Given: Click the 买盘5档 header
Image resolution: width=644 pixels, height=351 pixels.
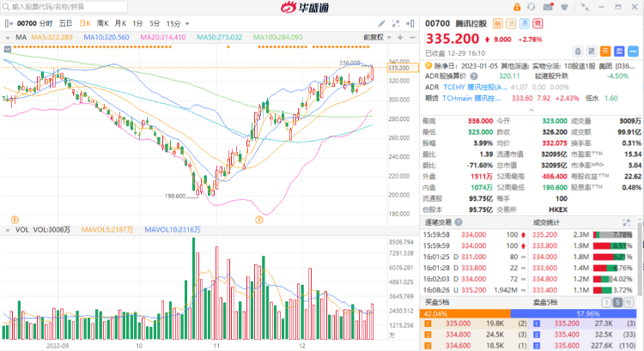Looking at the screenshot, I should coord(437,303).
